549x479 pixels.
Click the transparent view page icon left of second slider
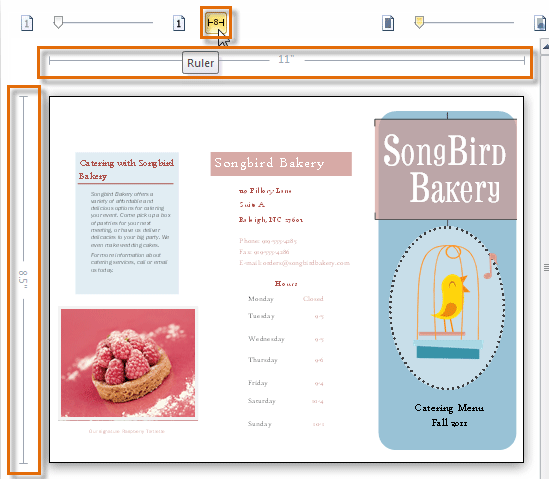tap(388, 23)
